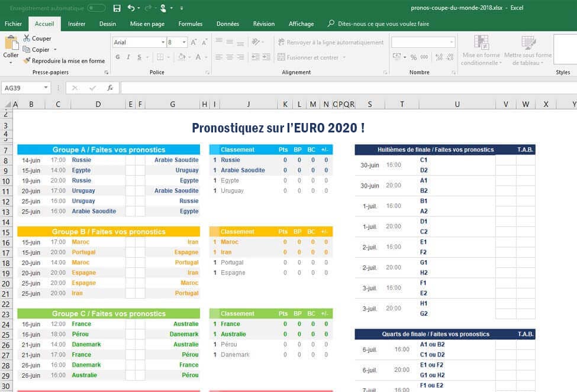The image size is (577, 392).
Task: Click the insert function fx icon
Action: (x=109, y=88)
